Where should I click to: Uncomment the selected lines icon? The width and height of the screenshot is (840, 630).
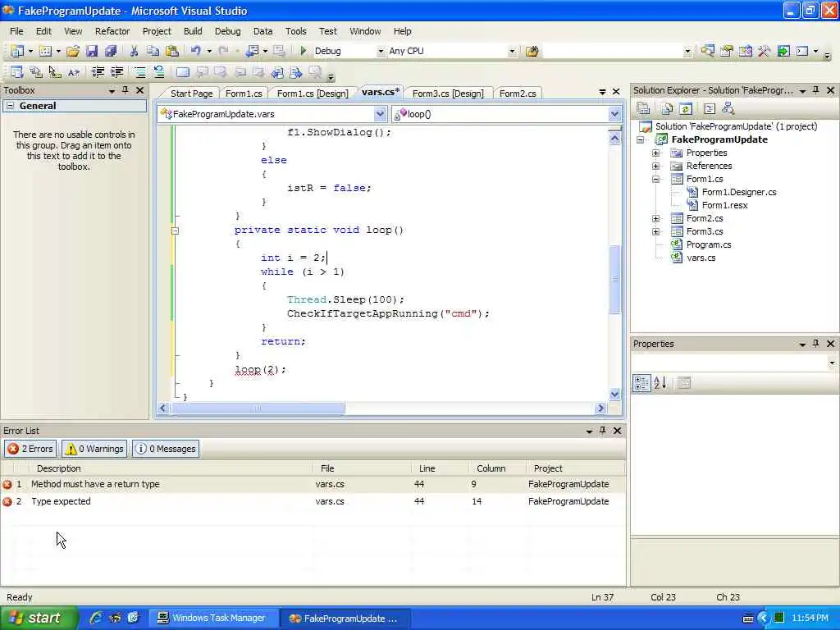159,72
